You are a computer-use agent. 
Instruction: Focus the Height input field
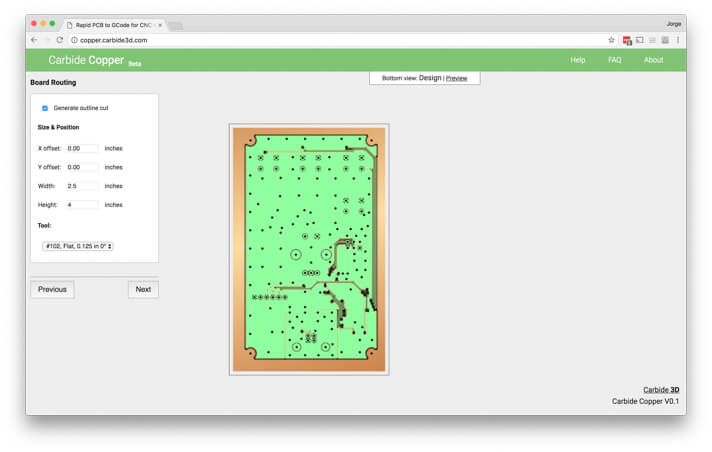(x=82, y=205)
